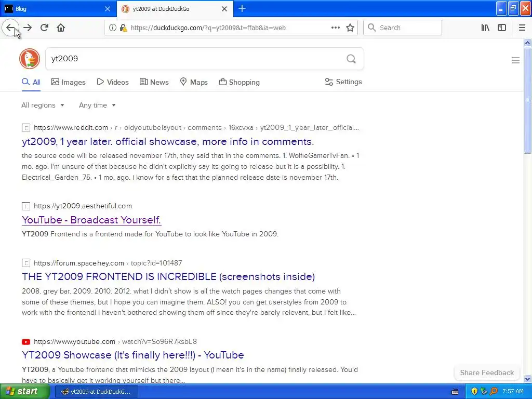Click the keyboard icon in taskbar
This screenshot has height=399, width=532.
click(455, 392)
